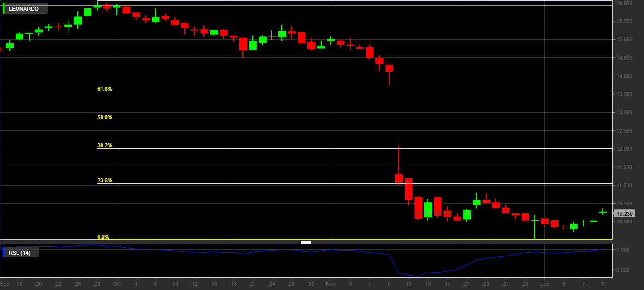Select the 23.6% Fibonacci level label
The width and height of the screenshot is (644, 290).
(104, 181)
